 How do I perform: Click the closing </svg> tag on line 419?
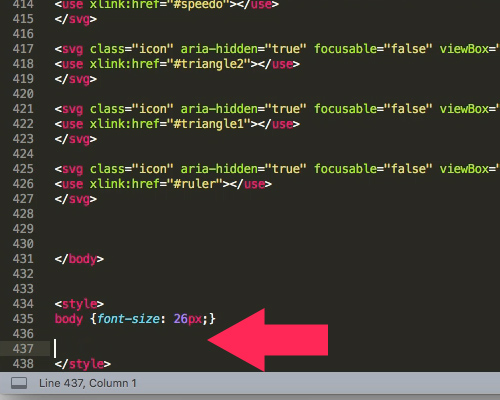click(x=76, y=79)
